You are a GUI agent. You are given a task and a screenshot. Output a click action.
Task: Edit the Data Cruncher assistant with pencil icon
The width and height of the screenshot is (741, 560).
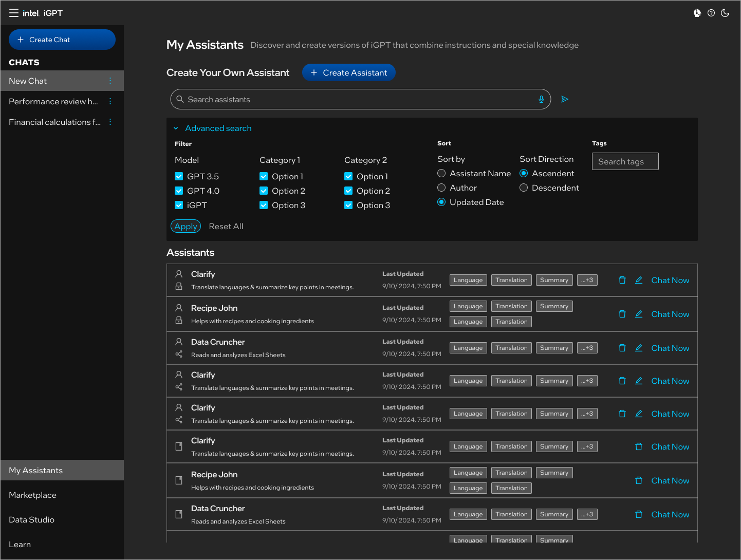pyautogui.click(x=639, y=348)
